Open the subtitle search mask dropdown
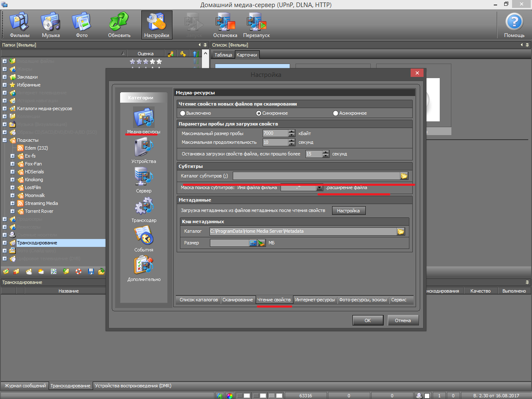This screenshot has width=532, height=399. (x=320, y=188)
